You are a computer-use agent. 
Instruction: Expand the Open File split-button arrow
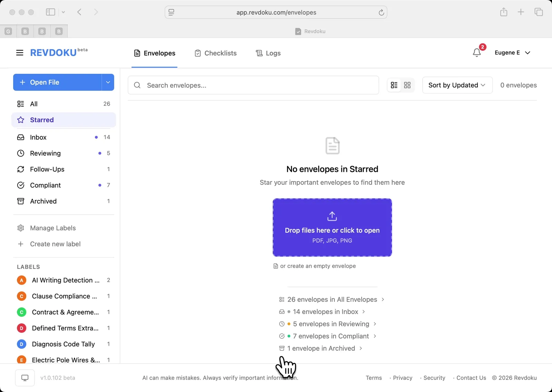[108, 82]
